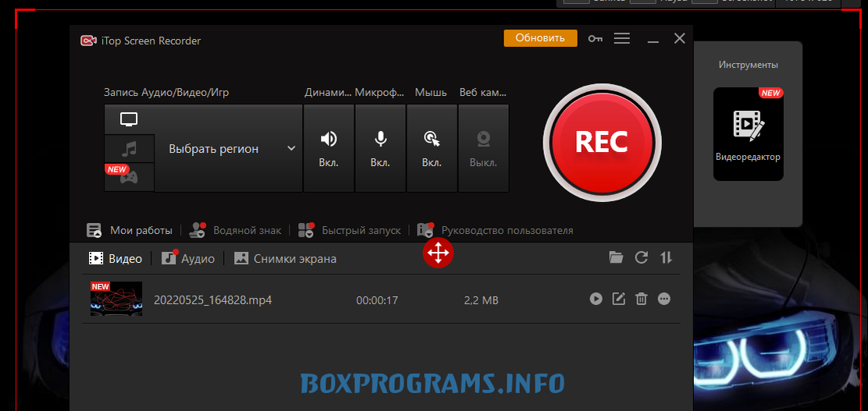Viewport: 868px width, 411px height.
Task: Change sort order of recordings
Action: click(x=667, y=257)
